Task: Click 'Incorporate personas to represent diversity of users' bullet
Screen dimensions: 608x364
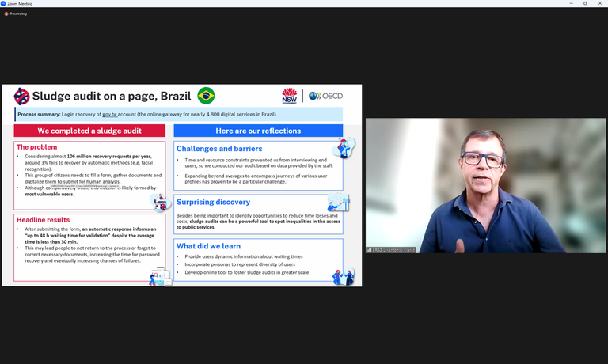Action: pyautogui.click(x=240, y=264)
